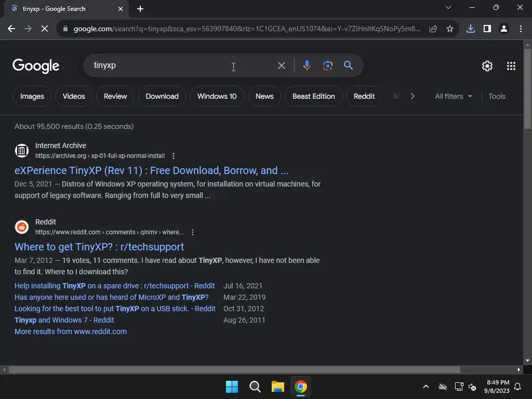Screen dimensions: 532x399
Task: Click the scroll right arrow
Action: point(519,369)
